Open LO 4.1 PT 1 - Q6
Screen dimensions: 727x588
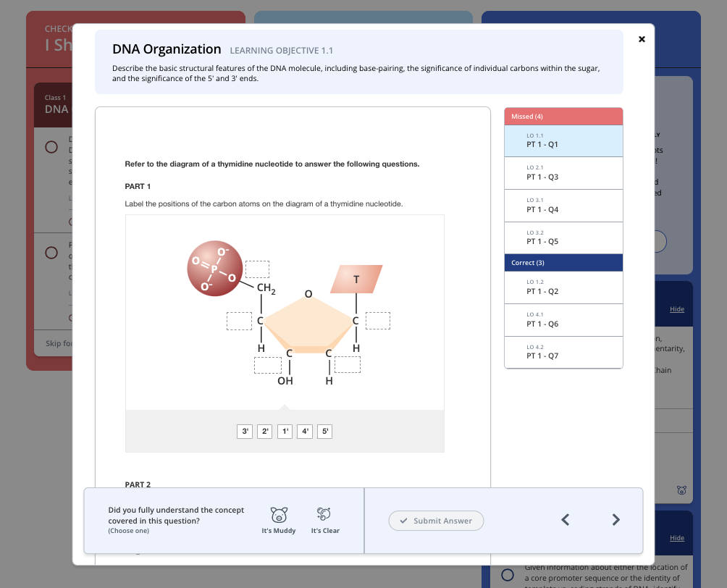click(563, 321)
